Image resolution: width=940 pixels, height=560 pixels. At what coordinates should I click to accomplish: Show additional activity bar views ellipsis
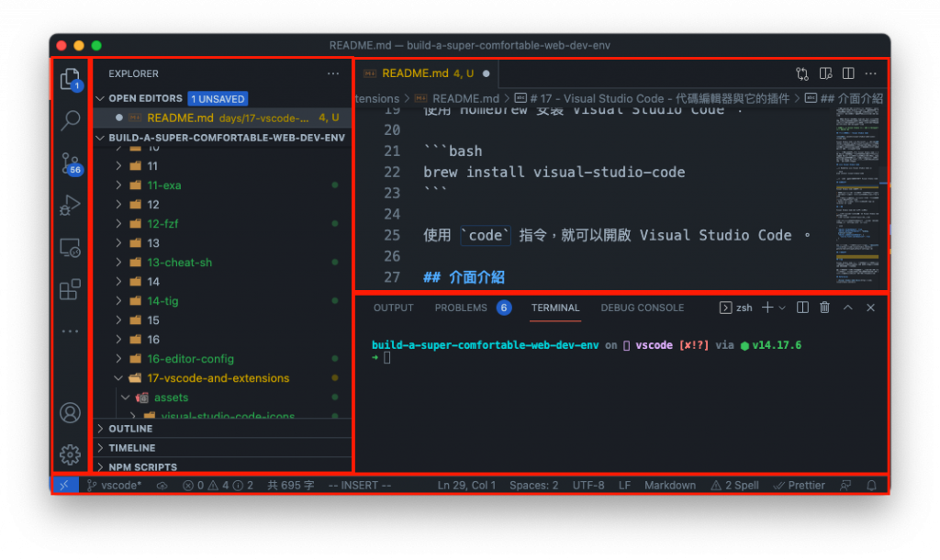[x=70, y=331]
